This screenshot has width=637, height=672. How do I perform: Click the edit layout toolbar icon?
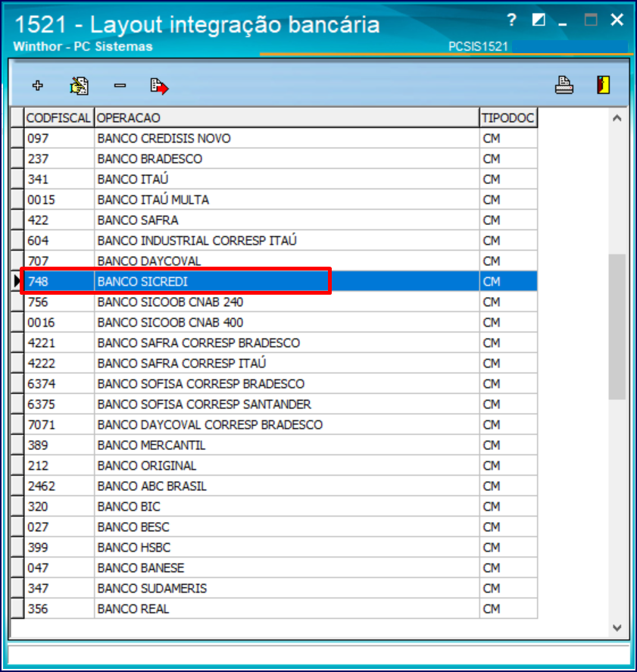[x=80, y=86]
